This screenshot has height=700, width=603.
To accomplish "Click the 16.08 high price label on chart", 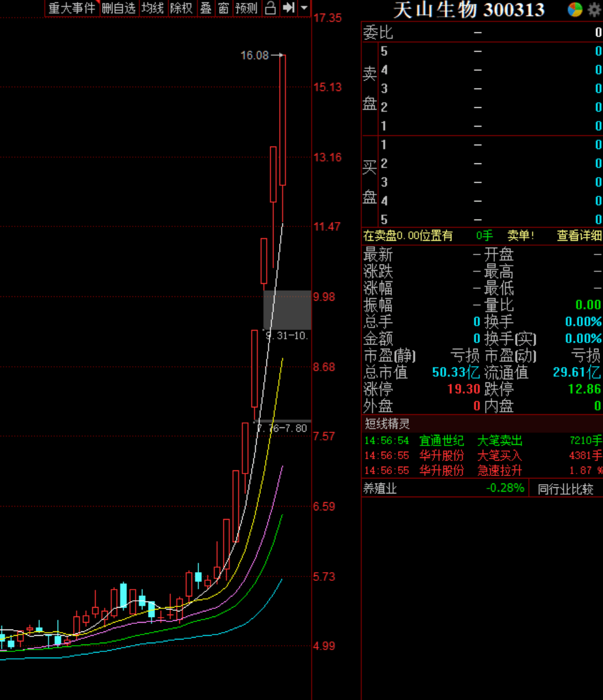I will click(x=255, y=56).
